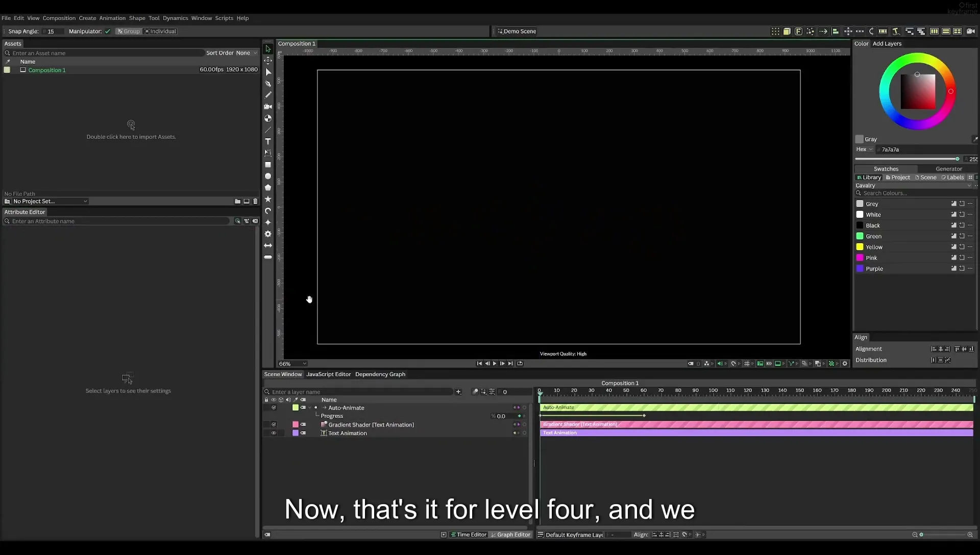Delete project set with trash icon

255,201
